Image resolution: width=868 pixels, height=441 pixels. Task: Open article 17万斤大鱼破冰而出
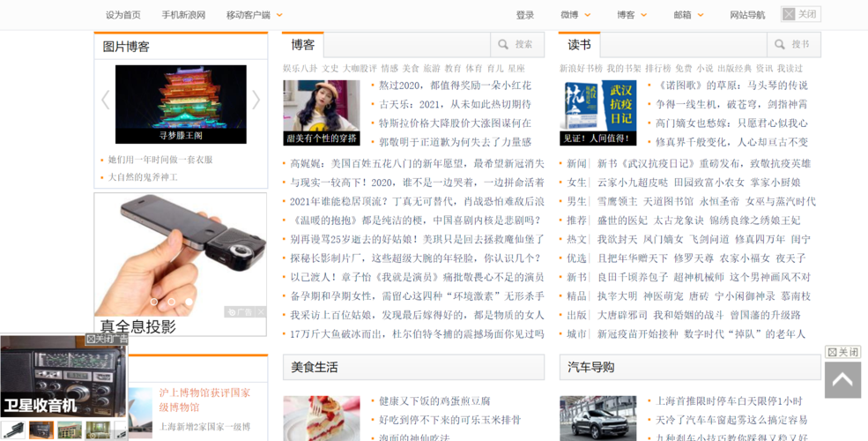coord(418,334)
